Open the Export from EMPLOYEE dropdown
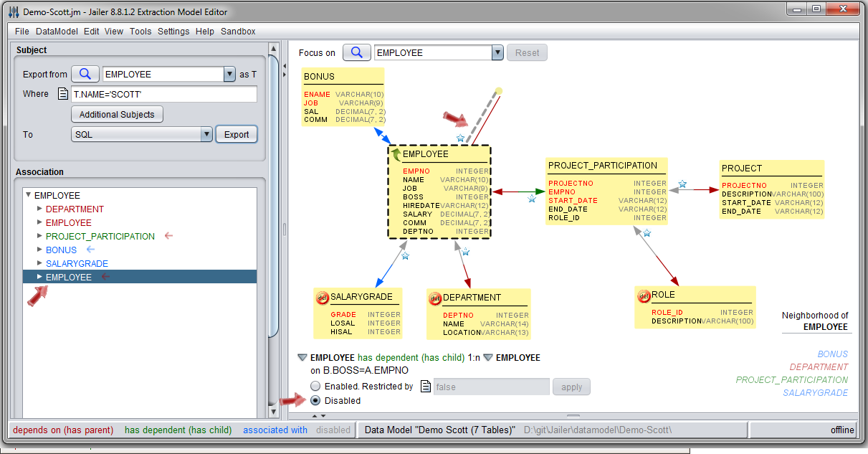 coord(229,74)
